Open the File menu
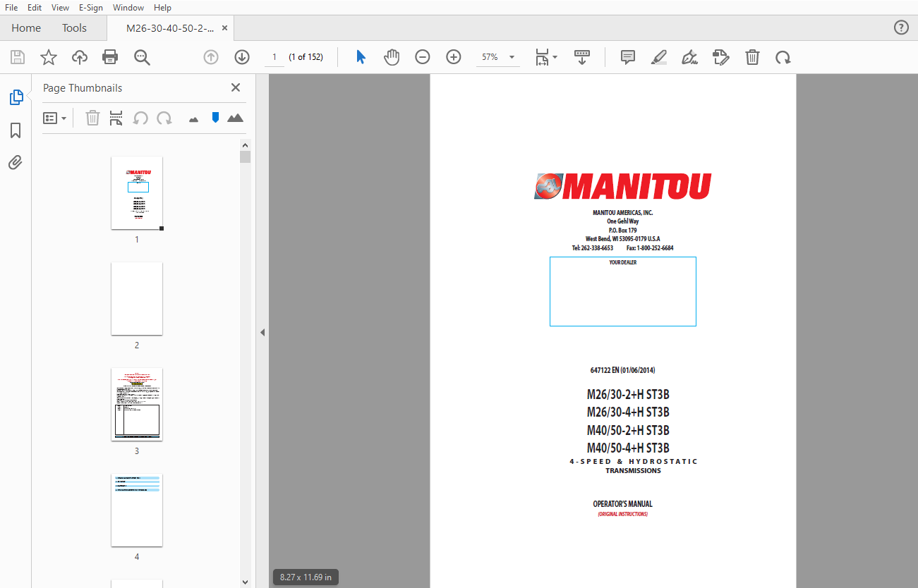Screen dimensions: 918x588 click(x=11, y=7)
